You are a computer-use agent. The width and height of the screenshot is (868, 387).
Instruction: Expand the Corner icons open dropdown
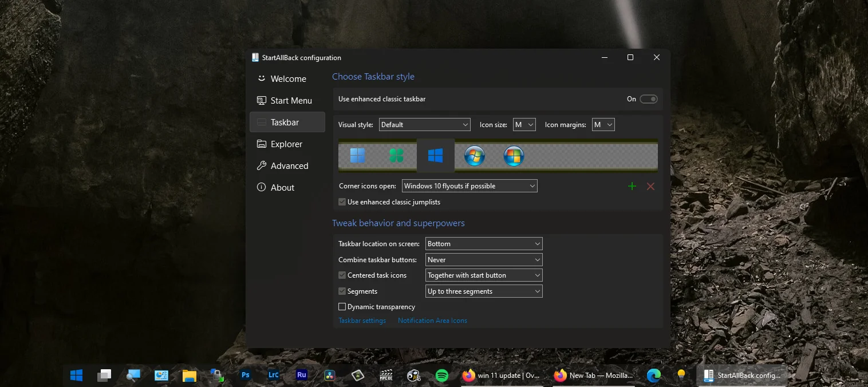pyautogui.click(x=470, y=186)
